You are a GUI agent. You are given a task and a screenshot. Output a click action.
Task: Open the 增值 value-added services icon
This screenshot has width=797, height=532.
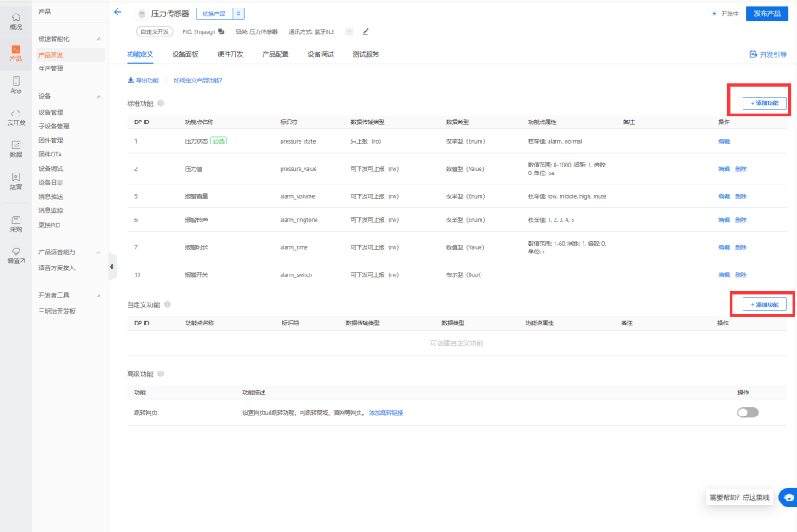pos(16,256)
